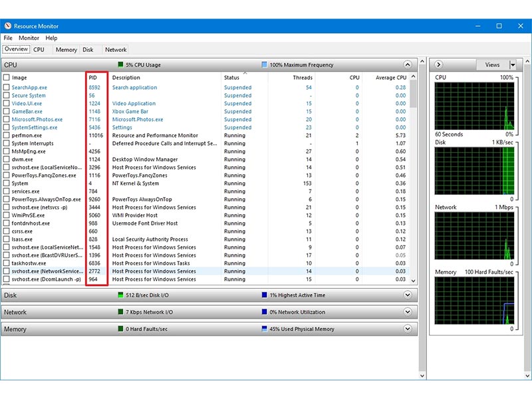Tick the Video.UI.exe process checkbox

coord(6,103)
